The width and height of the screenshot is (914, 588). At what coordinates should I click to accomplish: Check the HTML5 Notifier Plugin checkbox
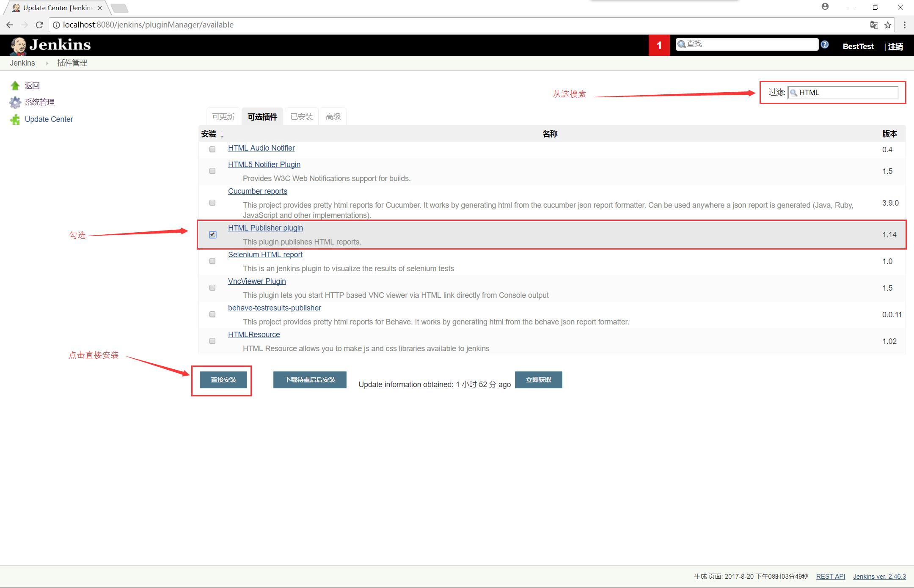click(x=212, y=171)
